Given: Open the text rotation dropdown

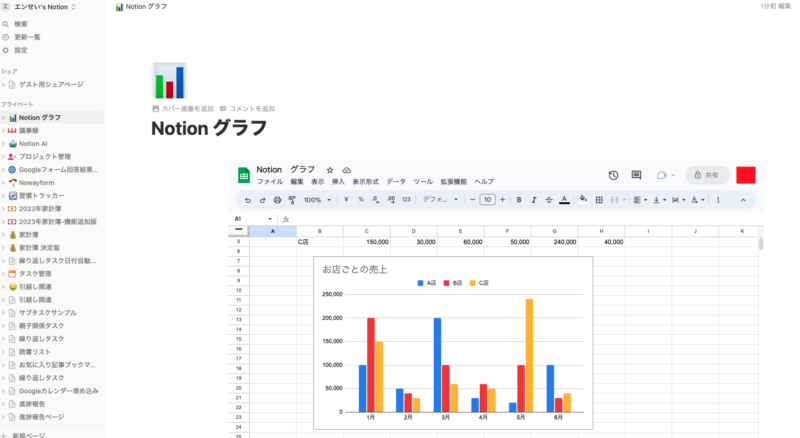Looking at the screenshot, I should coord(697,200).
